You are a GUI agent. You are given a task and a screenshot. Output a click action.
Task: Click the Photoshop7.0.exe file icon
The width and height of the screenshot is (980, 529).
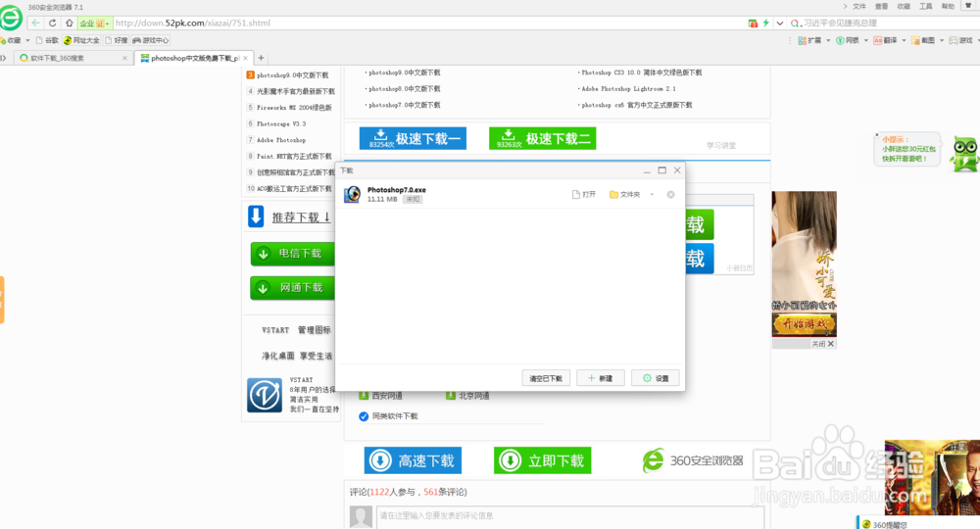(353, 194)
